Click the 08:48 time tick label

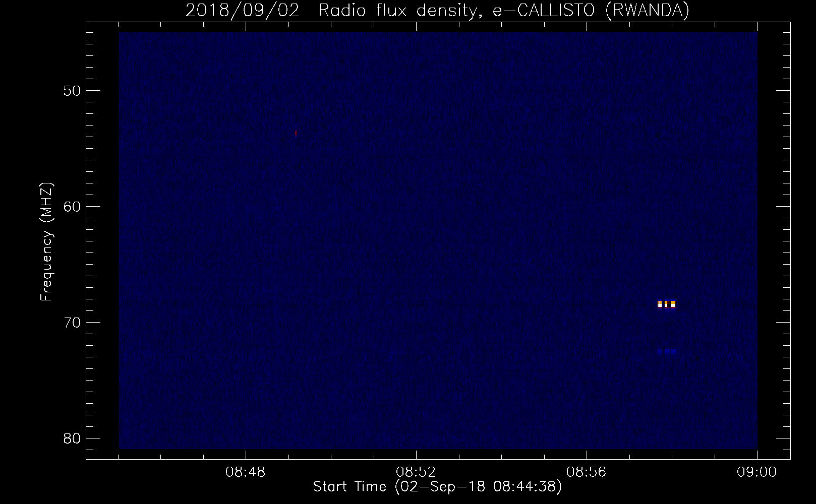pyautogui.click(x=246, y=472)
